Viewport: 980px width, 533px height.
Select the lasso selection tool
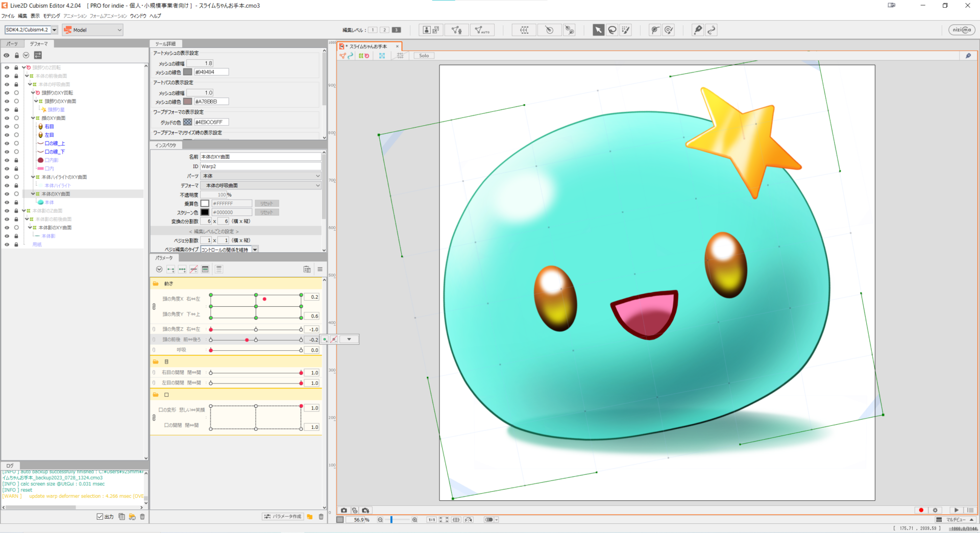[x=612, y=30]
